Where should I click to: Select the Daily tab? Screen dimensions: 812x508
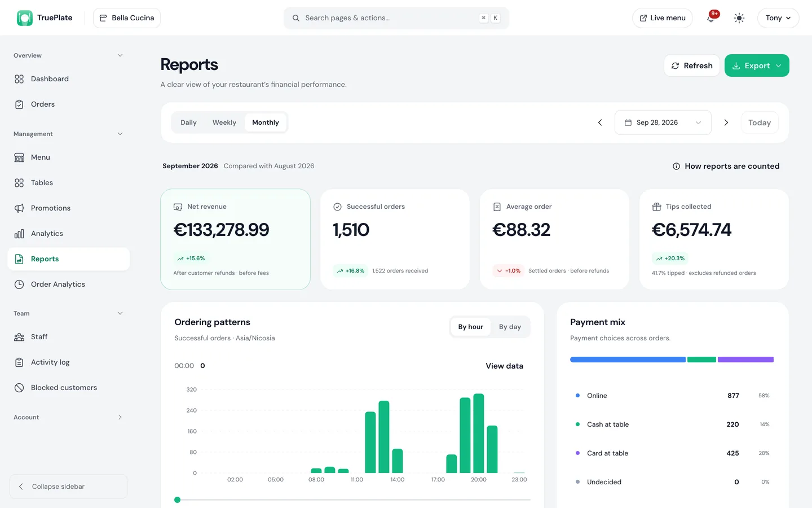[x=188, y=122]
